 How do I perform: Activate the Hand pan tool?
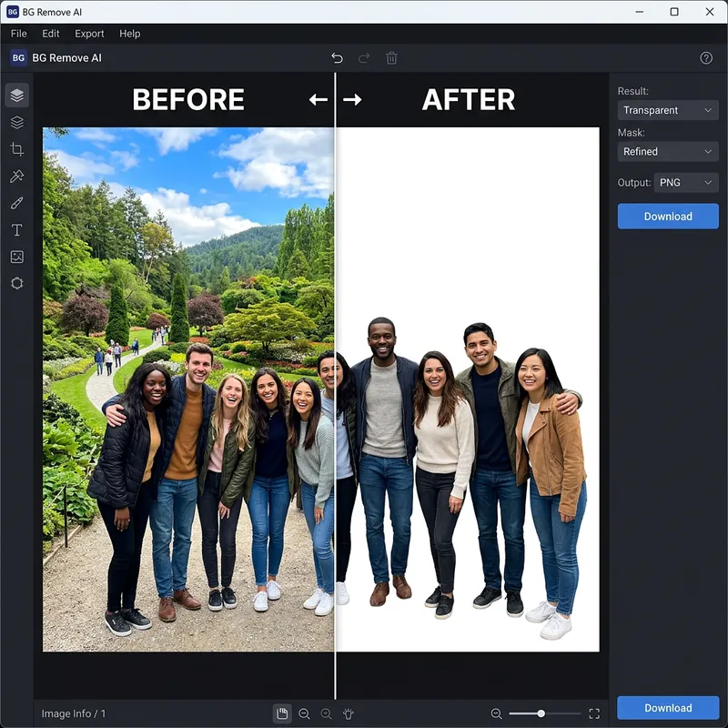(282, 714)
